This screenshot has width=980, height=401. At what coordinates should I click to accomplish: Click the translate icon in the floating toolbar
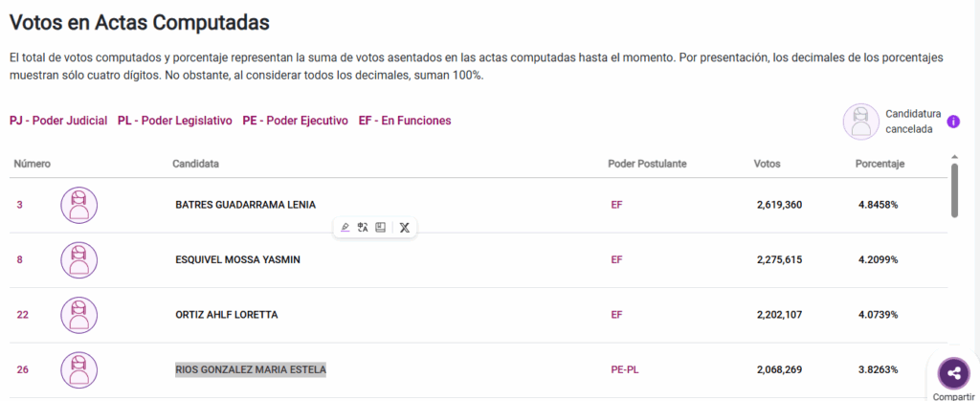pos(363,228)
